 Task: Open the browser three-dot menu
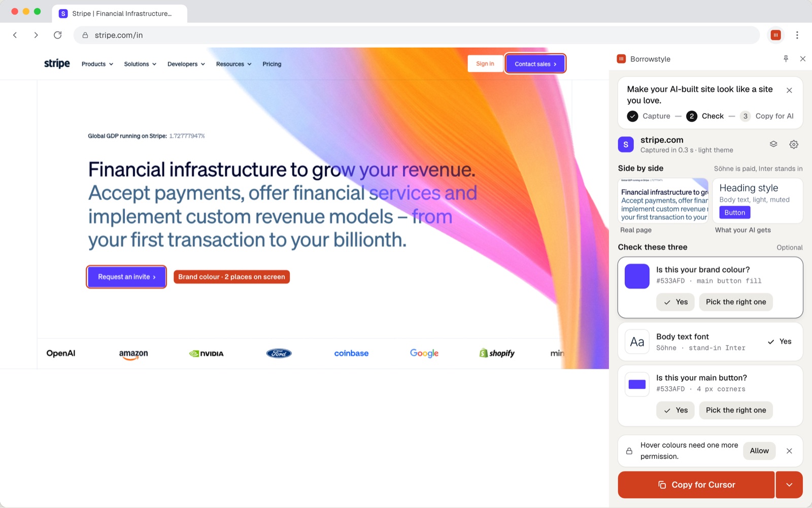point(797,35)
